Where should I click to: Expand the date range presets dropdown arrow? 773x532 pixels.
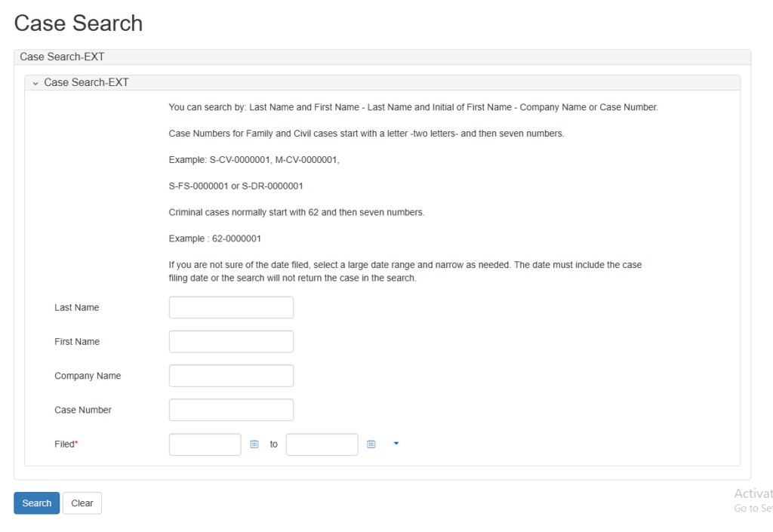(x=396, y=444)
